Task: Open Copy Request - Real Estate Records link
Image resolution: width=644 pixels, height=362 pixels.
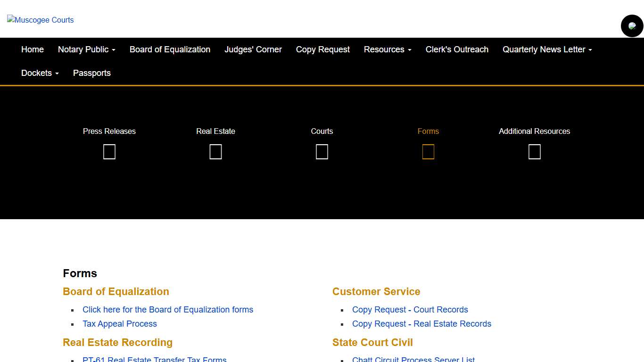Action: click(x=421, y=324)
